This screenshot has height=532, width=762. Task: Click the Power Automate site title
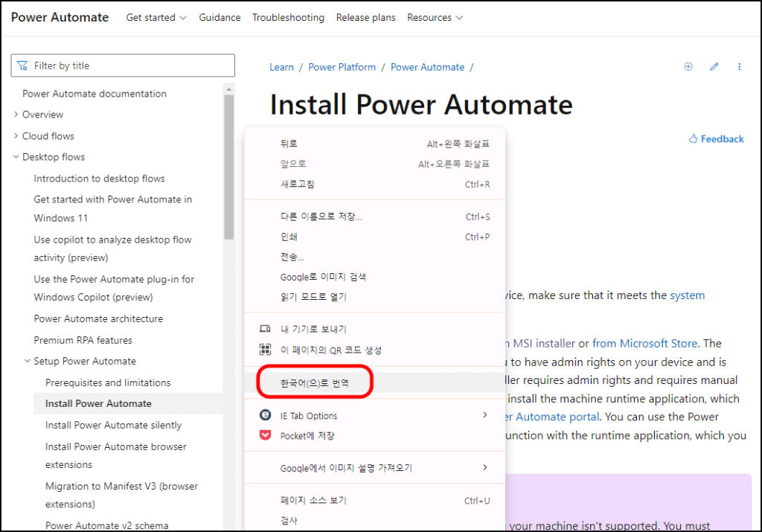pyautogui.click(x=60, y=17)
